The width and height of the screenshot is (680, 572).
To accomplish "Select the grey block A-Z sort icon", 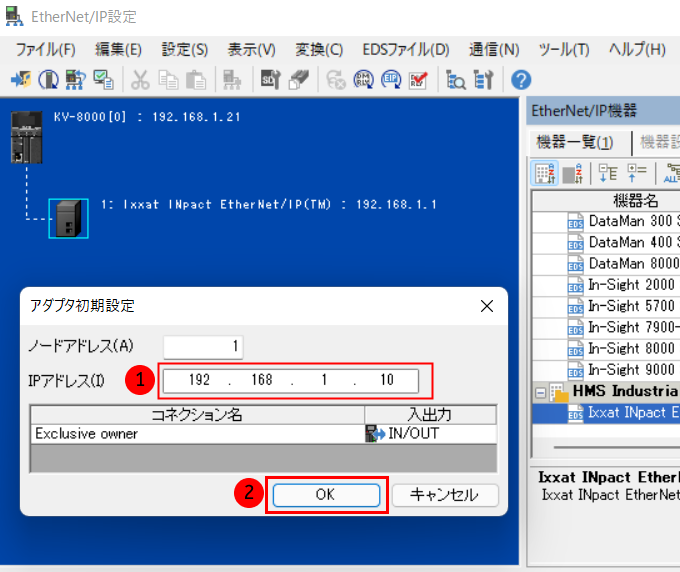I will pyautogui.click(x=572, y=173).
